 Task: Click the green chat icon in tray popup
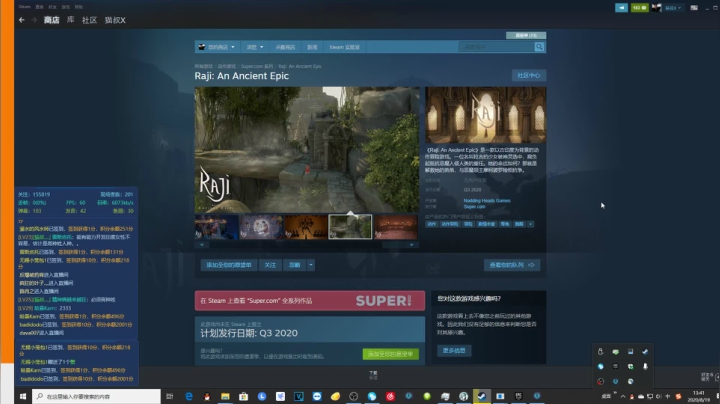(x=615, y=352)
